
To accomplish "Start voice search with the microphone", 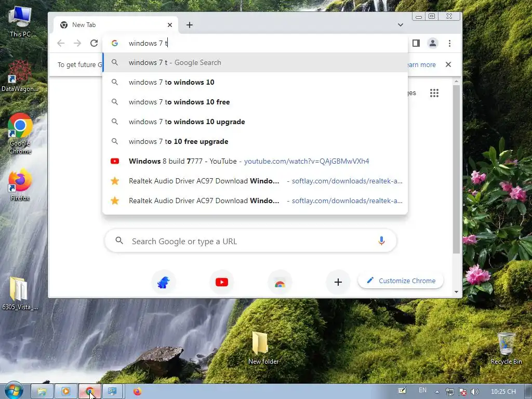I will [x=381, y=241].
